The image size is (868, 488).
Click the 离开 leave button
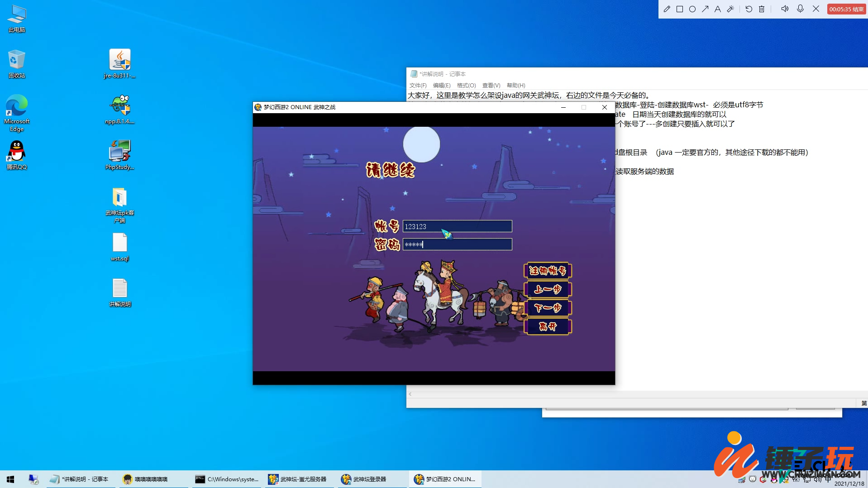(x=548, y=326)
